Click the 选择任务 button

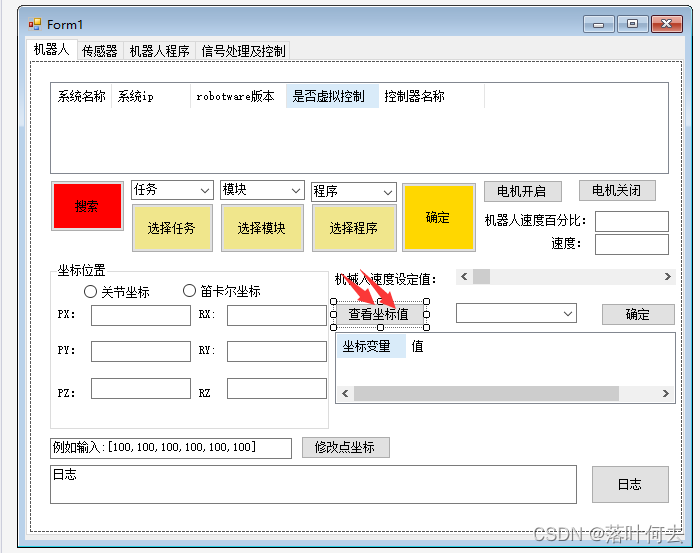(x=172, y=228)
